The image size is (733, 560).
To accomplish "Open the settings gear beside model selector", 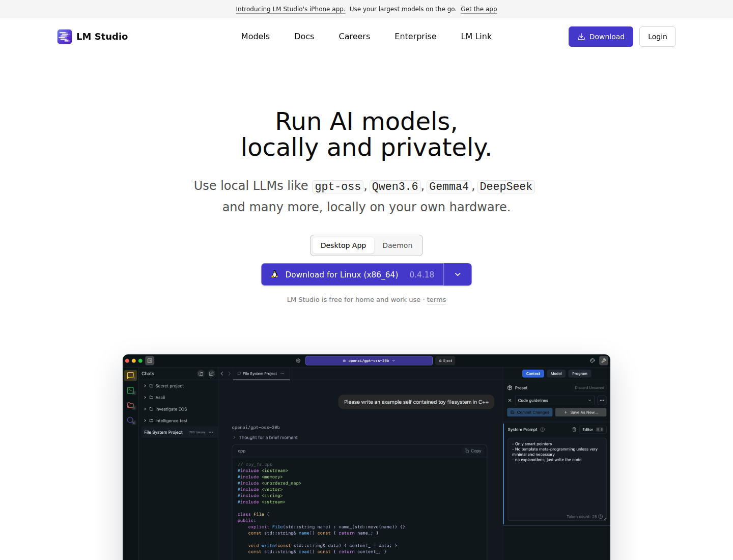I will 298,360.
